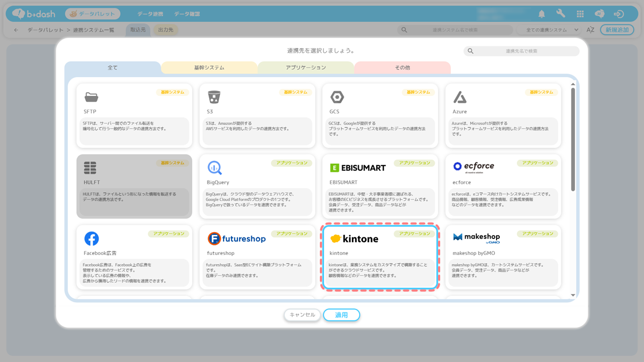This screenshot has width=644, height=362.
Task: Open the データ確認 menu
Action: (x=187, y=14)
